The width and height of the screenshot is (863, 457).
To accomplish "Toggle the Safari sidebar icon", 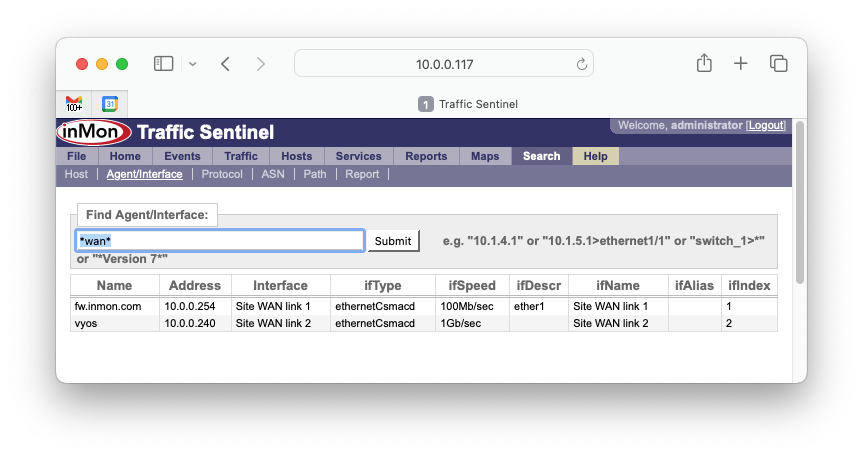I will pos(163,64).
